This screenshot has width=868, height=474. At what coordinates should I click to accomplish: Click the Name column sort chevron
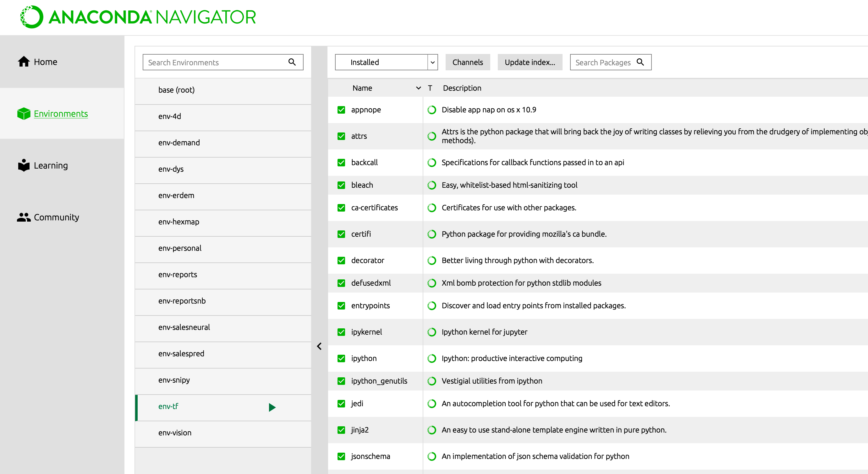coord(418,88)
